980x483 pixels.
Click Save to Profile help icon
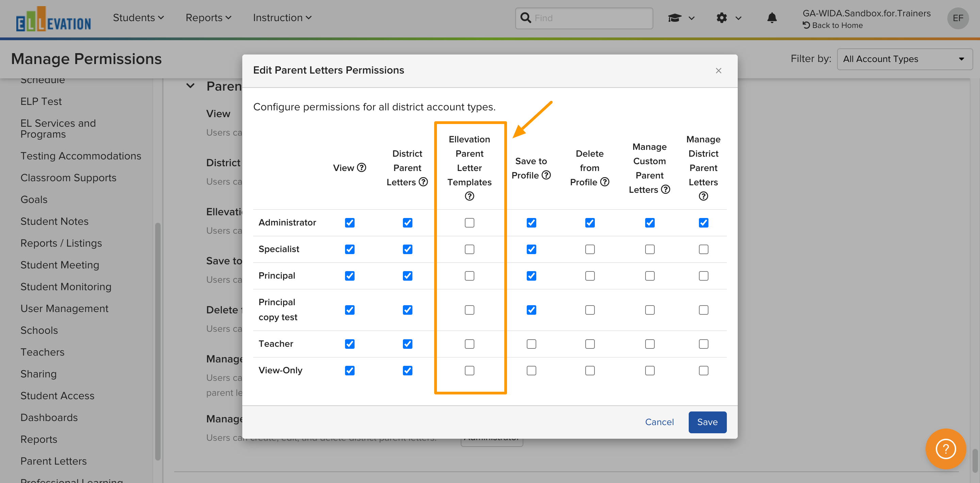coord(546,175)
